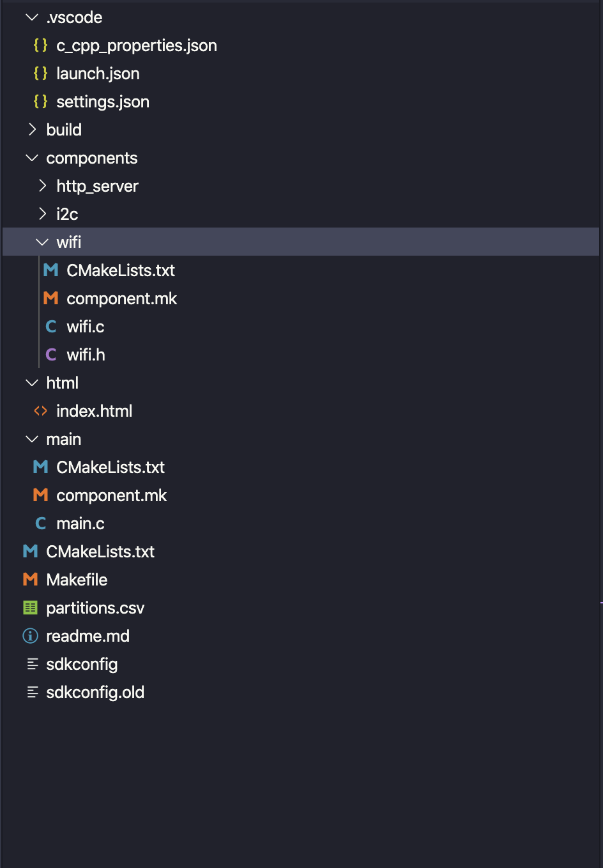Click the blue M icon of wifi CMakeLists.txt
The height and width of the screenshot is (868, 603).
click(50, 270)
